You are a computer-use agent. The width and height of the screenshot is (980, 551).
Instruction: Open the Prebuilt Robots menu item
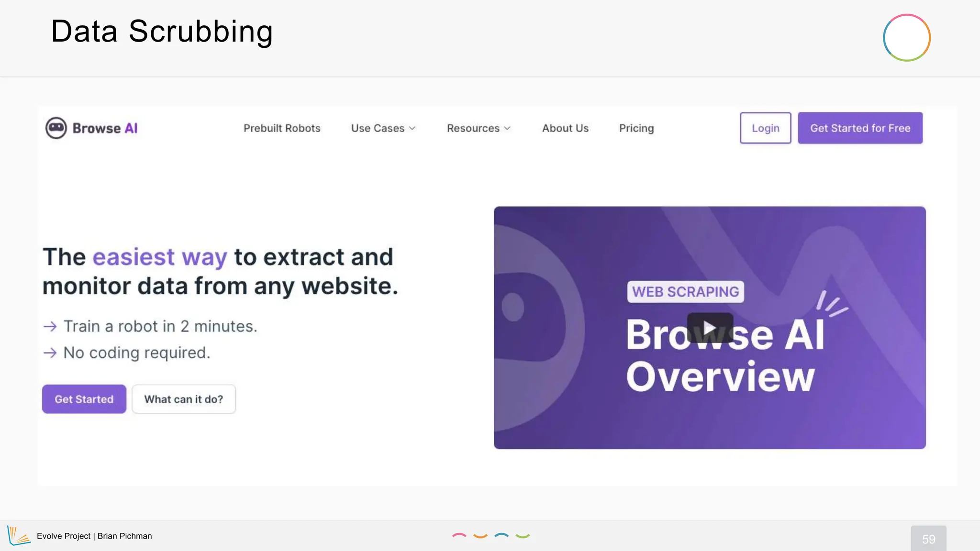(x=282, y=128)
